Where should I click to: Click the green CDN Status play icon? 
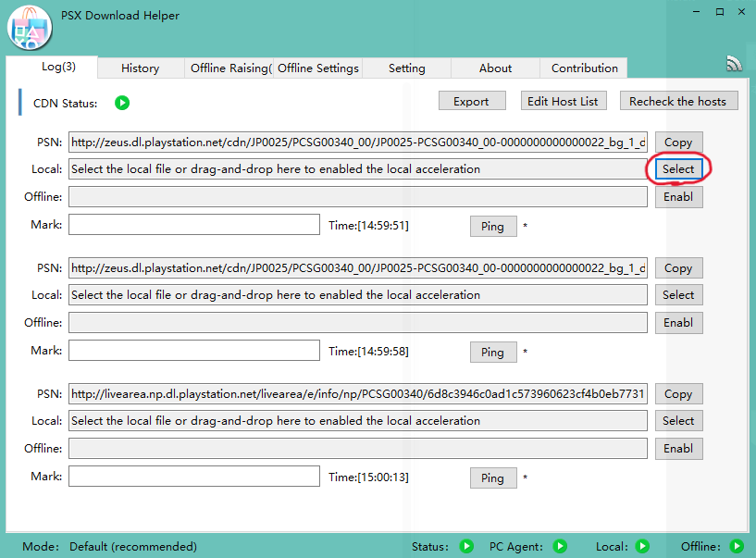click(x=122, y=103)
